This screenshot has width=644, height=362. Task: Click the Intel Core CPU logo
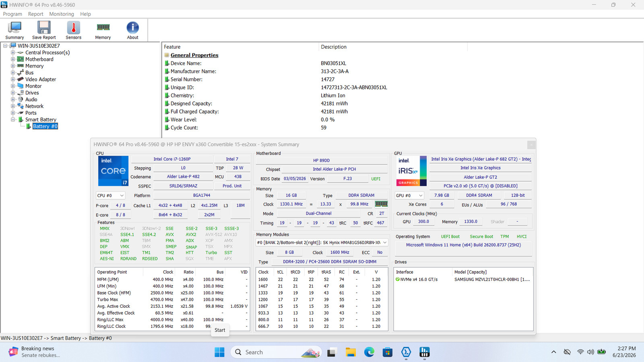114,171
